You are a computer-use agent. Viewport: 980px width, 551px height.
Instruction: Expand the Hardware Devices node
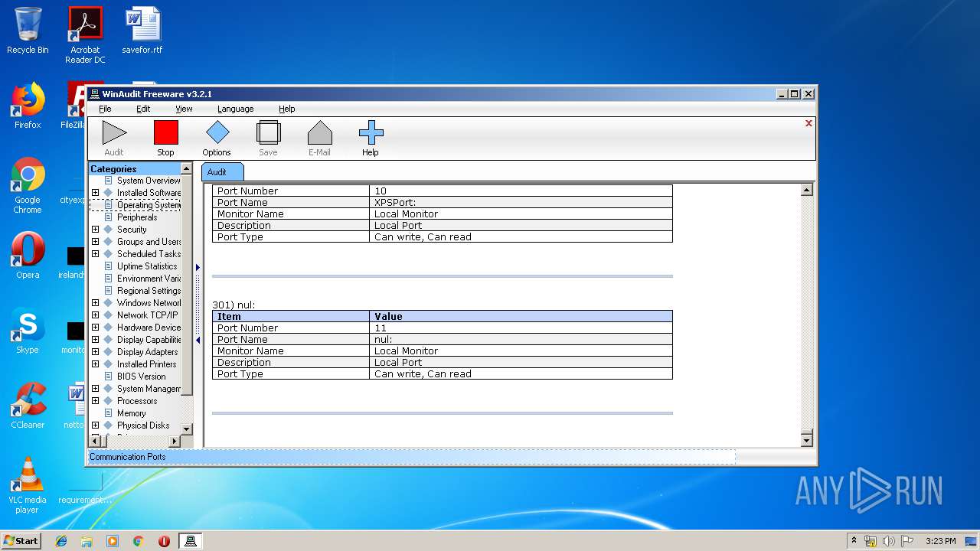95,328
